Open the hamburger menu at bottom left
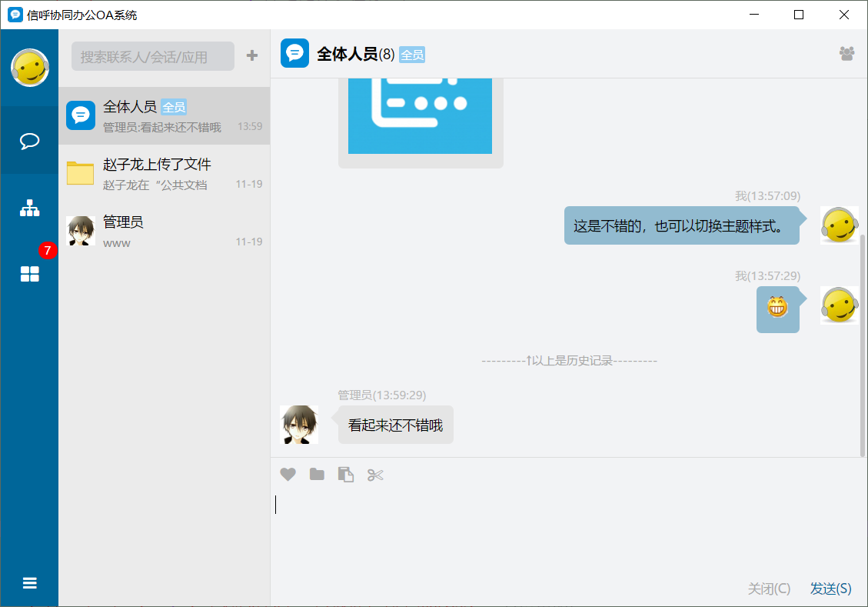The height and width of the screenshot is (607, 868). (29, 583)
